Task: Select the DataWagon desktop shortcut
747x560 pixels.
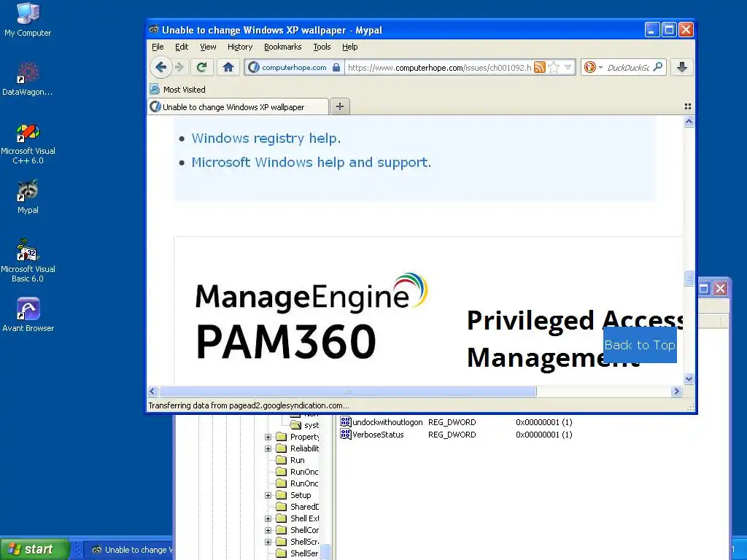Action: coord(28,79)
